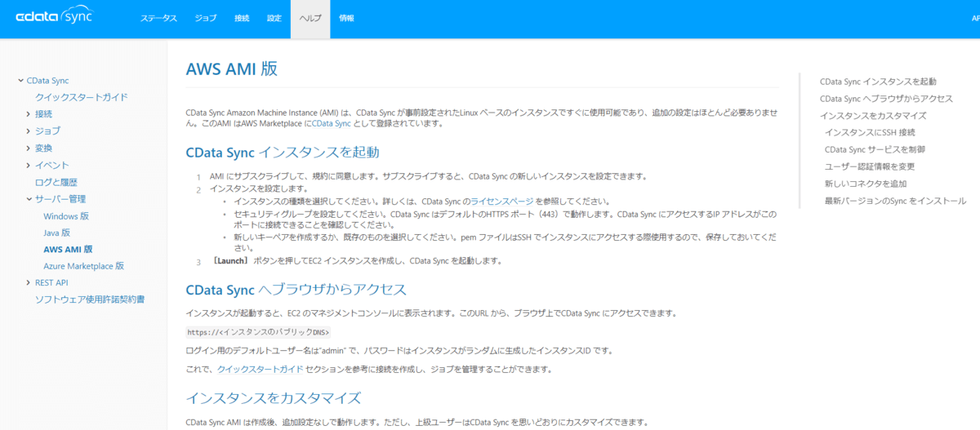The width and height of the screenshot is (980, 430).
Task: Open the ライセンスページ link
Action: 501,201
